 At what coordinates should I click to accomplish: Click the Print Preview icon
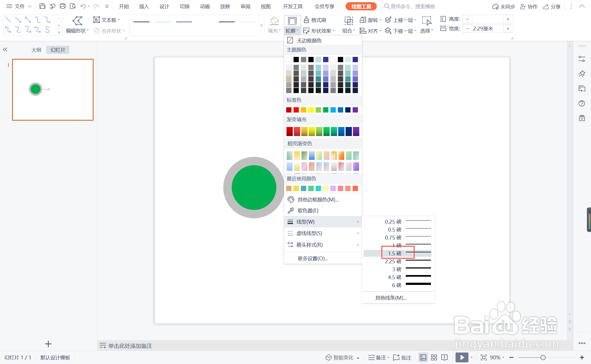pyautogui.click(x=73, y=6)
